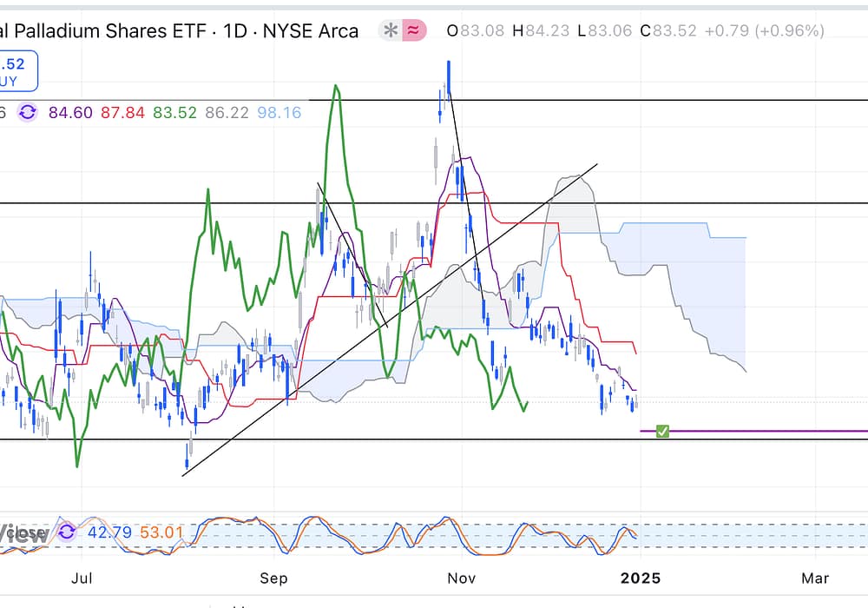Click the light blue 98.16 Ichimoku value
Screen dimensions: 868x608
(x=279, y=113)
